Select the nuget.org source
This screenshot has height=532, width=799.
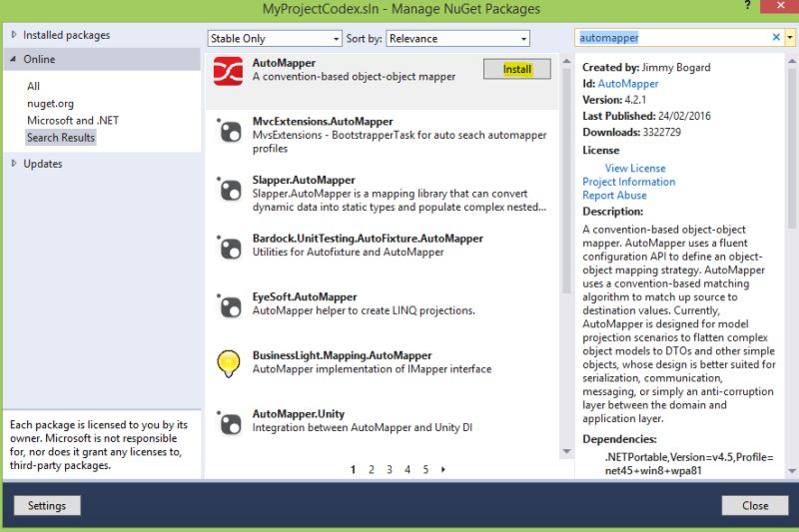[x=51, y=104]
